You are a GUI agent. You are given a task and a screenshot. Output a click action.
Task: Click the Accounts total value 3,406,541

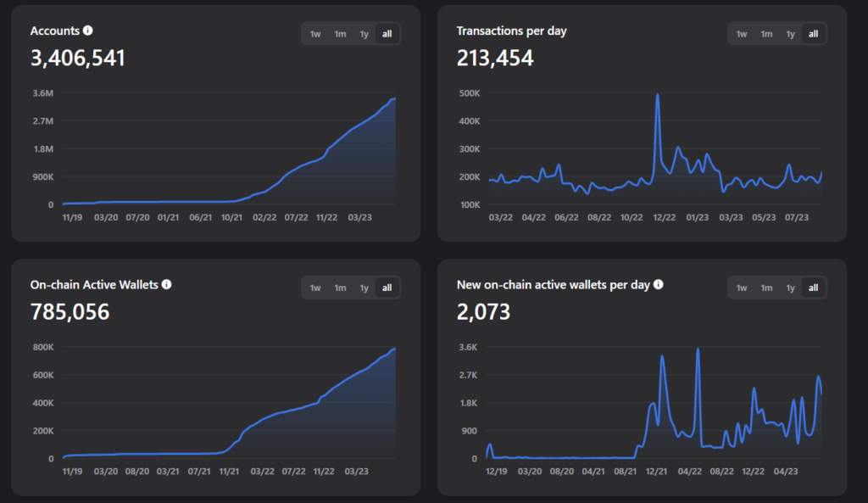pos(78,59)
